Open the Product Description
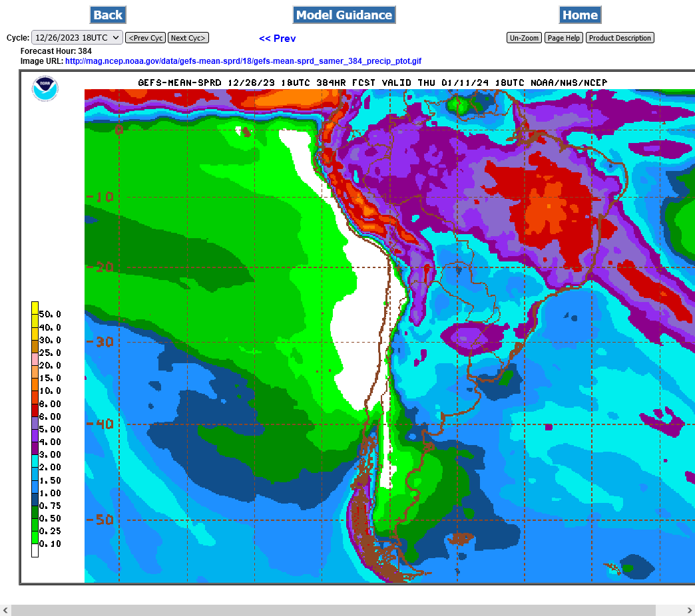 [x=619, y=38]
